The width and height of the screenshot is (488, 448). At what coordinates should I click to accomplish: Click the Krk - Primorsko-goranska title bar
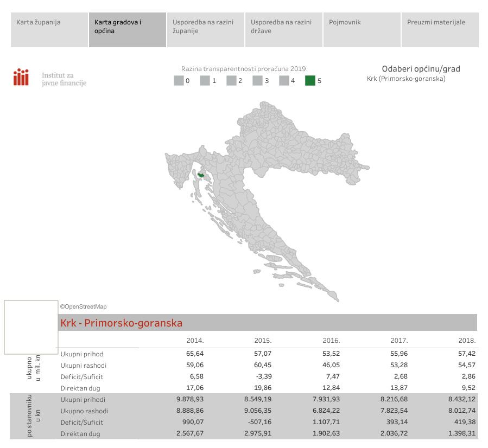click(x=267, y=323)
